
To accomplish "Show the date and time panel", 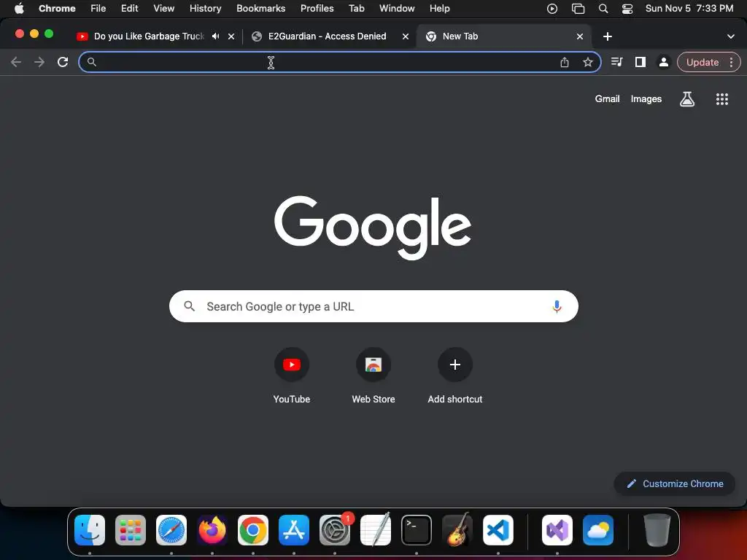I will (689, 8).
